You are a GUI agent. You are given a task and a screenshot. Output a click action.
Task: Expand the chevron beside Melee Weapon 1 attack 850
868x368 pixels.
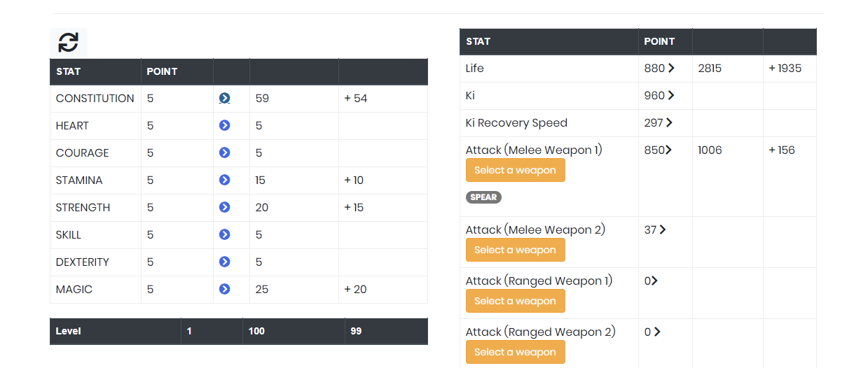[x=668, y=150]
